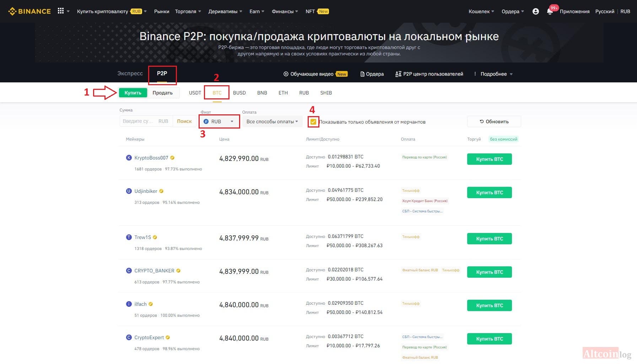The width and height of the screenshot is (637, 364).
Task: Expand the Торговля menu
Action: [x=188, y=11]
